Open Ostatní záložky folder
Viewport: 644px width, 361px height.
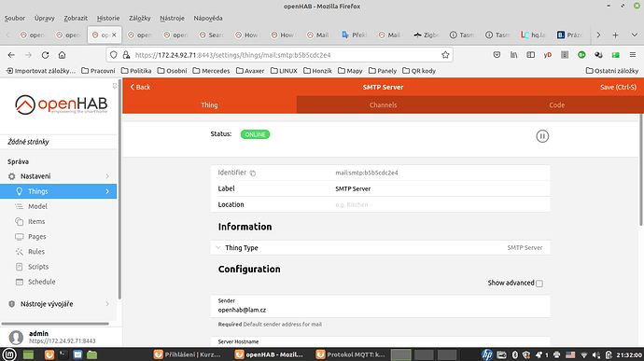[612, 71]
